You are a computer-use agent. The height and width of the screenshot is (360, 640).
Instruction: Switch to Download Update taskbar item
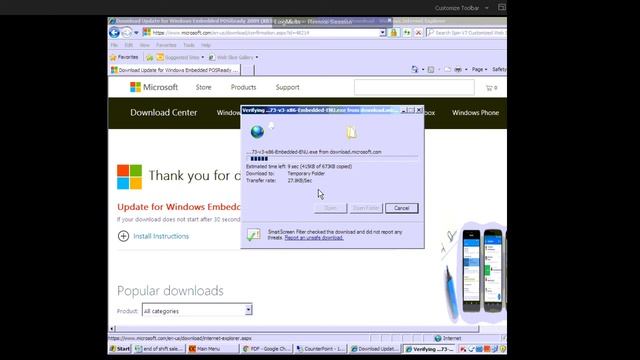coord(375,349)
